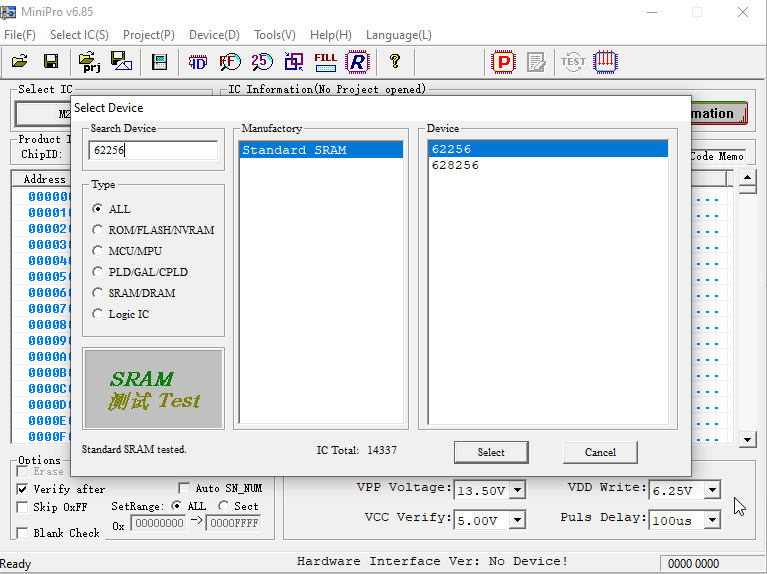Select Standard SRAM in Manufactory list
The image size is (767, 574).
[321, 150]
